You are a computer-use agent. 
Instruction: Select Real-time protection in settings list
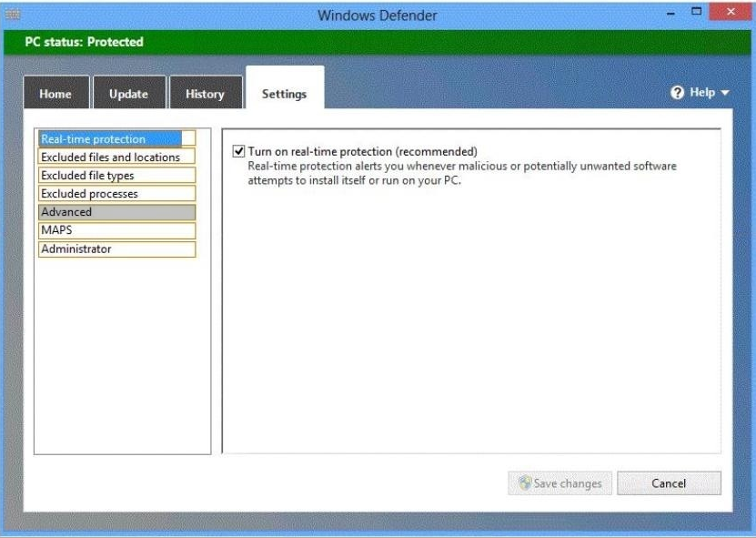[x=116, y=138]
